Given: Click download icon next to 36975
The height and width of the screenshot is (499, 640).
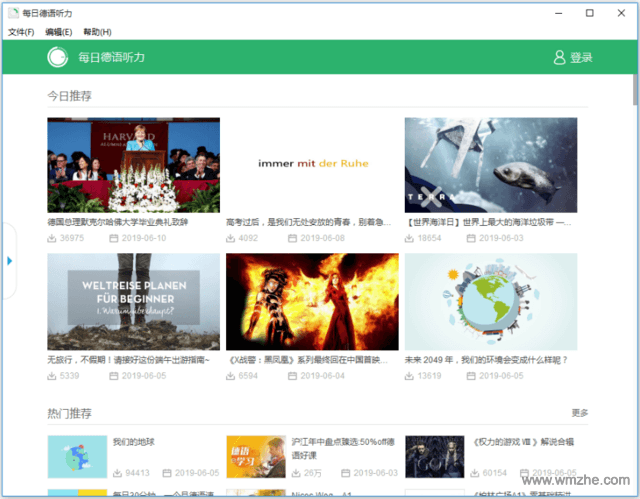Looking at the screenshot, I should (x=52, y=238).
